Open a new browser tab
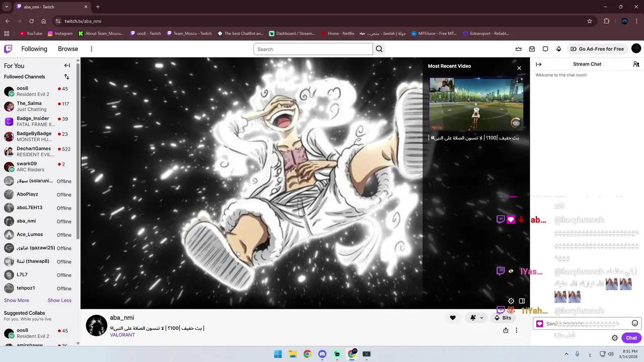644x362 pixels. 98,7
